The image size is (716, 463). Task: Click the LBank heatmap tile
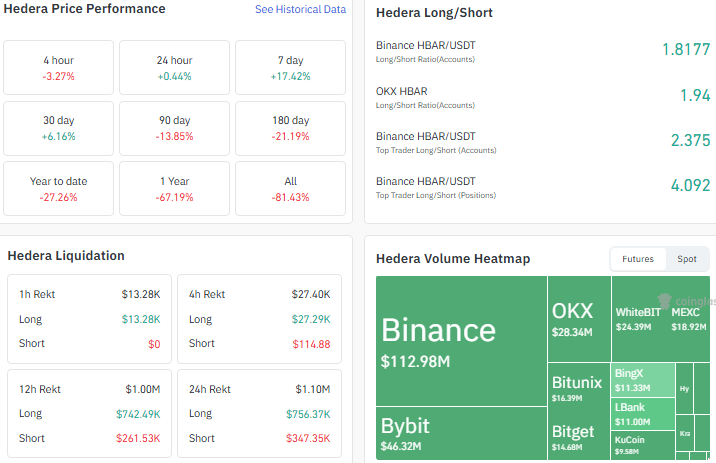[x=643, y=414]
